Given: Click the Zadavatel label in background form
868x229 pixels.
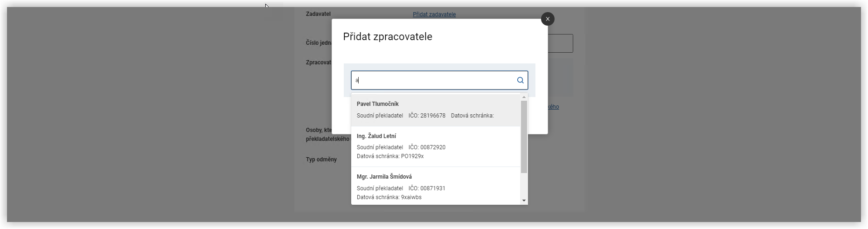Looking at the screenshot, I should pos(318,14).
